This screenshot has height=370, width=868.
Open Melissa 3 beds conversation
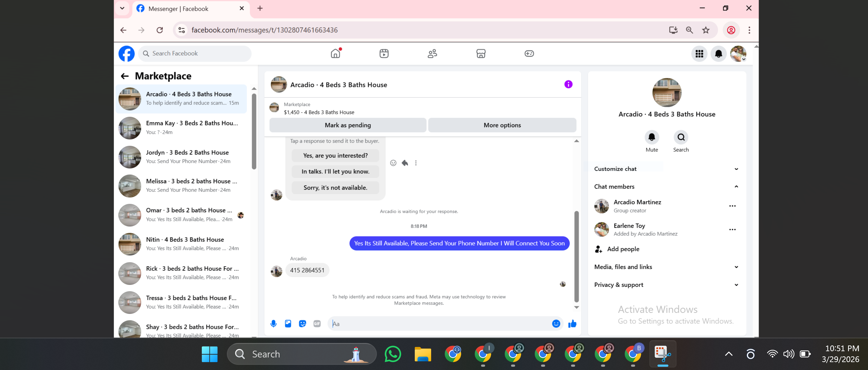(182, 186)
